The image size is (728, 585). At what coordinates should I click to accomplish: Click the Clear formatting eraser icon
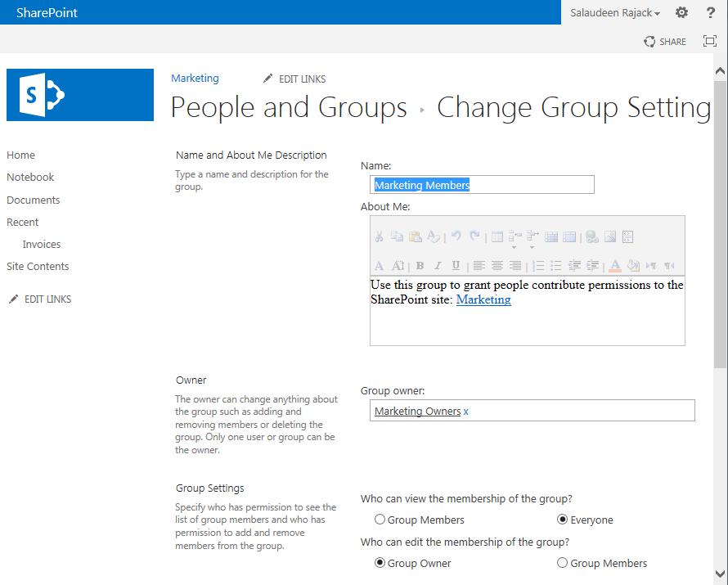click(x=434, y=236)
